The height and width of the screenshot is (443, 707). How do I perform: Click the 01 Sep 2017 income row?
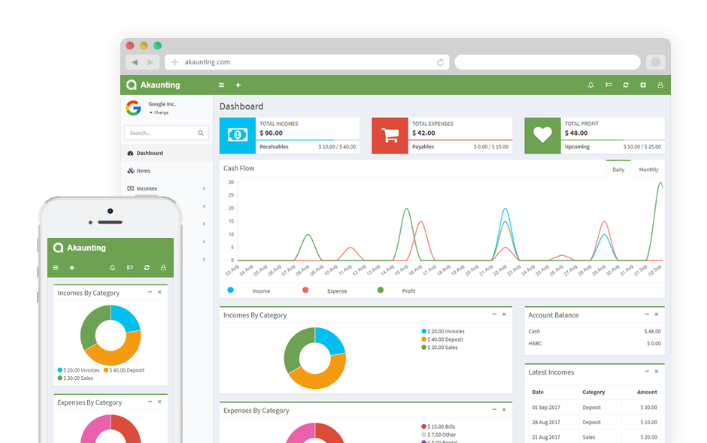coord(594,407)
